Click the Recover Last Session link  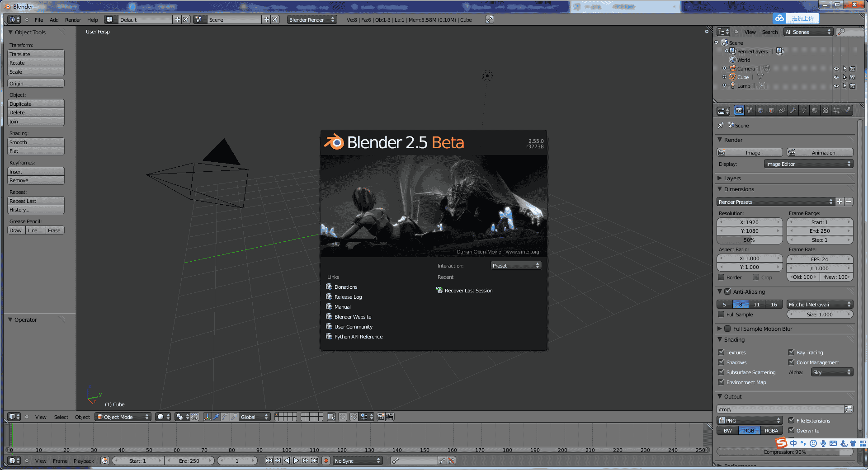[x=468, y=291]
